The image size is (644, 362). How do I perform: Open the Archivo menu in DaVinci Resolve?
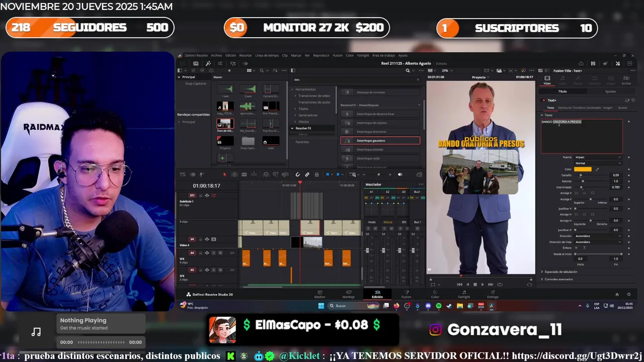pos(216,55)
